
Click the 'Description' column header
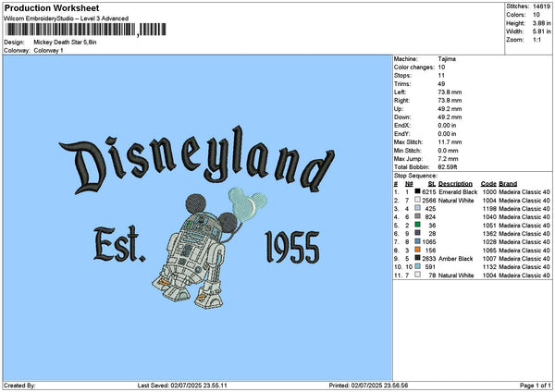click(455, 184)
